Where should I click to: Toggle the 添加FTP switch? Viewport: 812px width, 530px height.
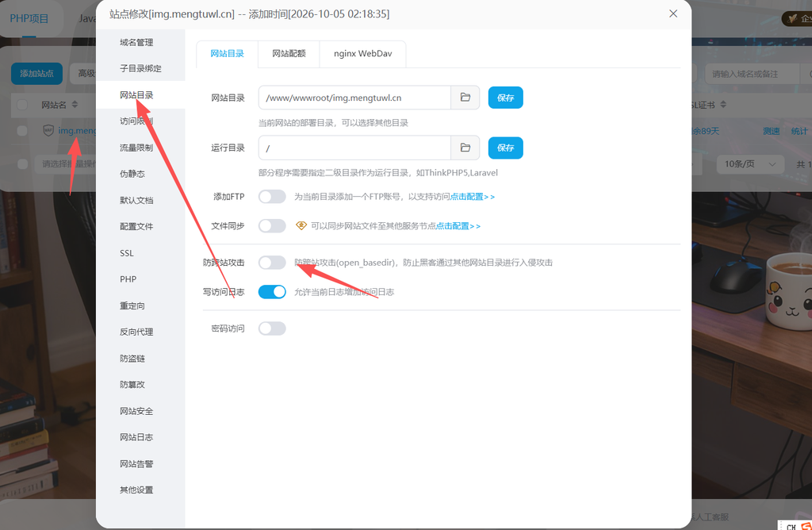click(x=272, y=196)
